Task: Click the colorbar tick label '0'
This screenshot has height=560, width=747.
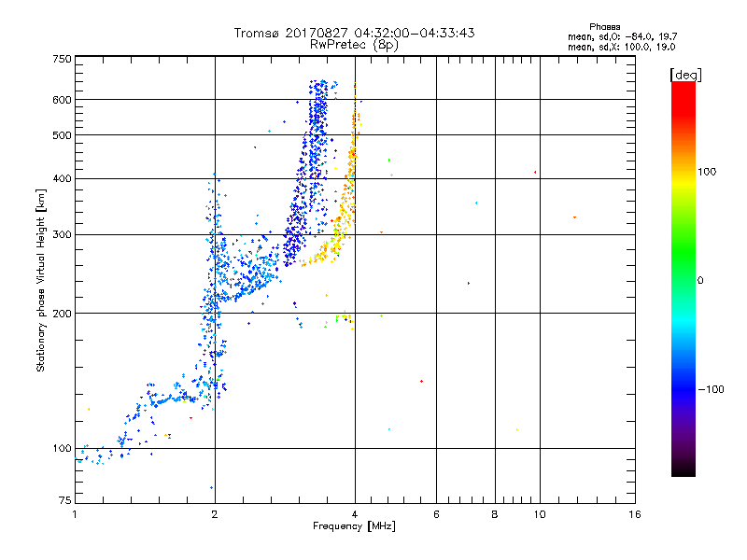Action: click(x=700, y=281)
